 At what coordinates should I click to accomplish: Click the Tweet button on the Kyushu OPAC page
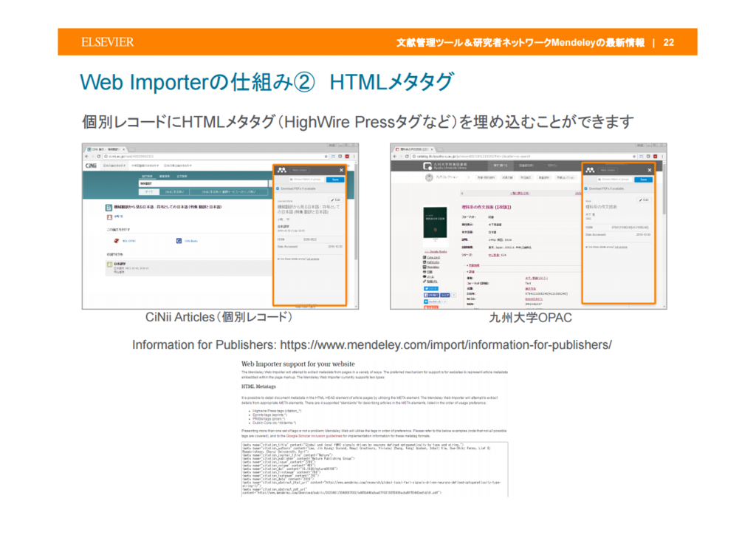[431, 288]
